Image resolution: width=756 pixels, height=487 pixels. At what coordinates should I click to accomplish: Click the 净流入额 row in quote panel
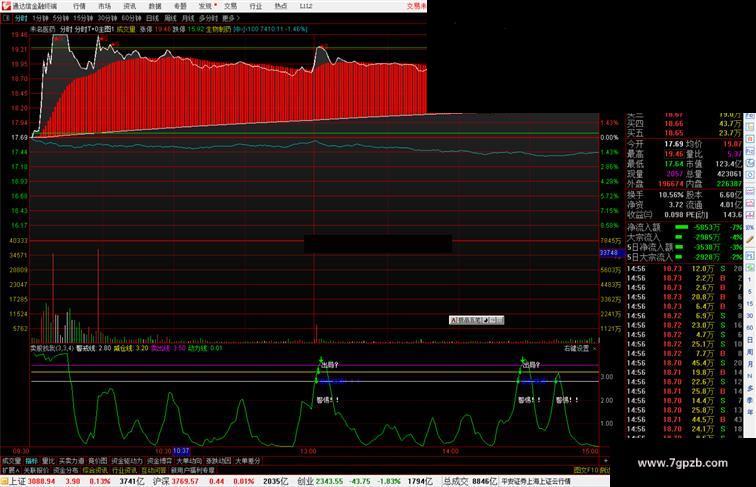[x=685, y=227]
